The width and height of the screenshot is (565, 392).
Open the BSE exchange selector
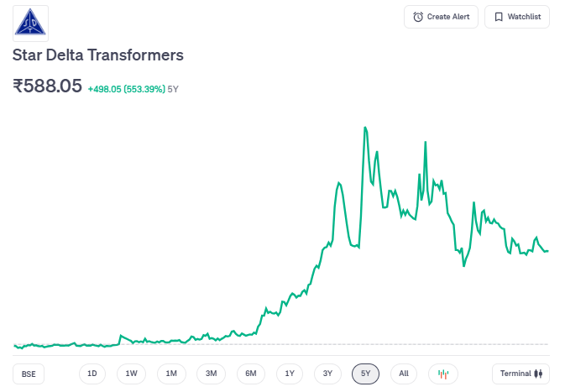(x=29, y=374)
